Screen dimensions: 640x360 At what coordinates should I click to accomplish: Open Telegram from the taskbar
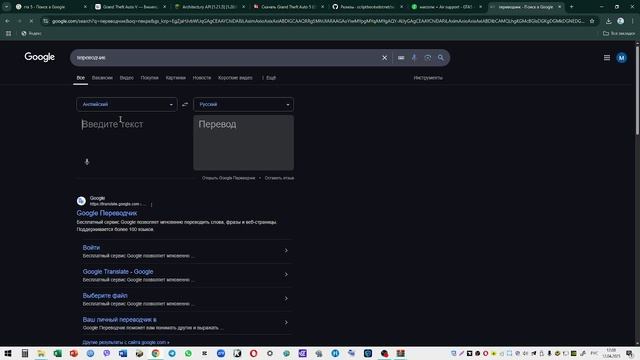172,353
